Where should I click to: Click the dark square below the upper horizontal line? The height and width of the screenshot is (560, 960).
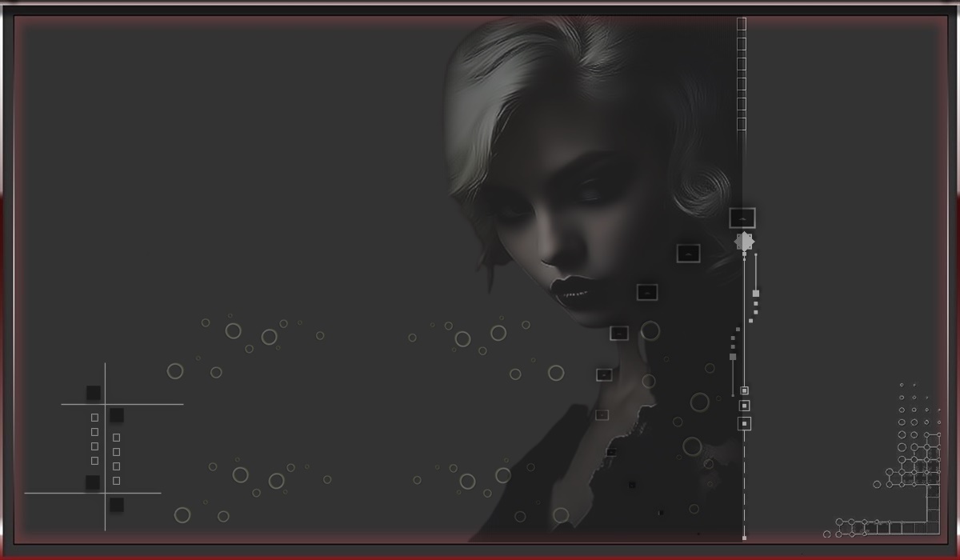coord(117,415)
